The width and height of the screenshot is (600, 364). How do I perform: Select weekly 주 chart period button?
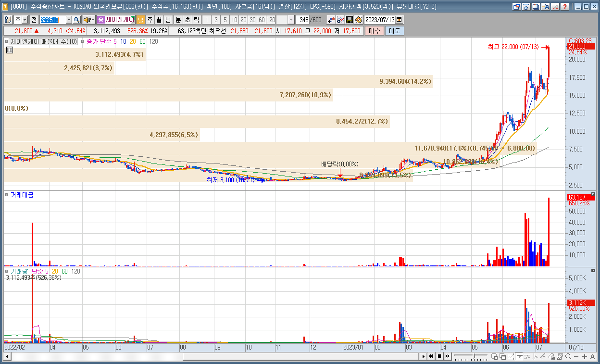150,20
